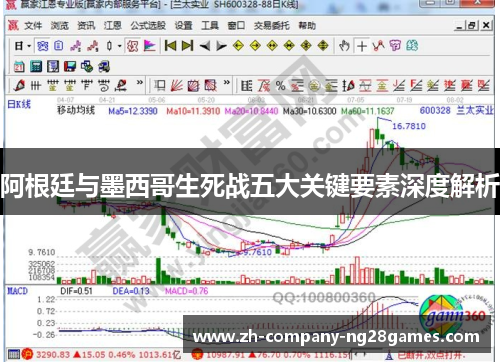500x362 pixels.
Task: Expand the candlestick chart-type dropdown arrow
Action: click(119, 46)
